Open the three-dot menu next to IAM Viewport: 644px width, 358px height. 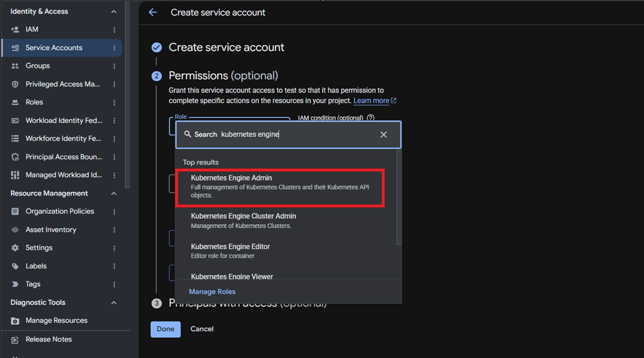(x=114, y=30)
